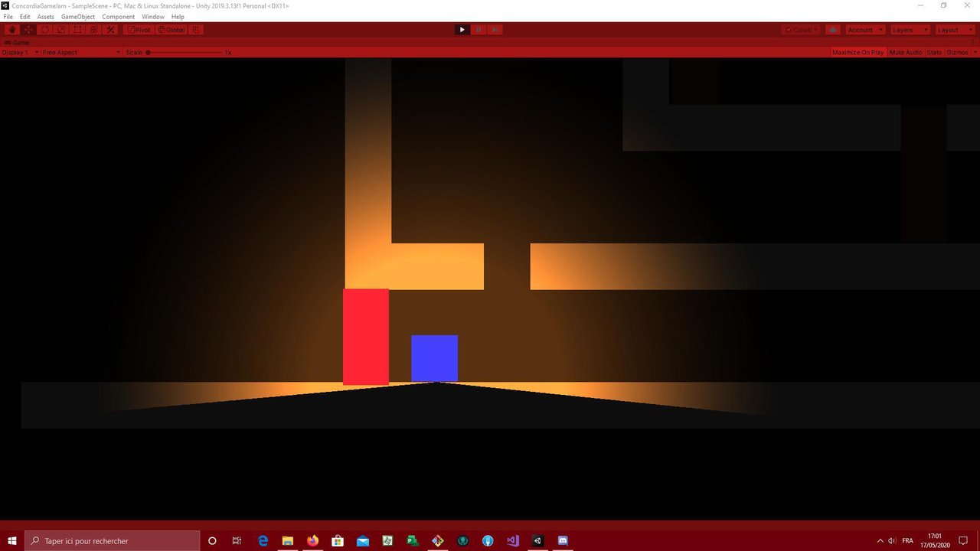Viewport: 980px width, 551px height.
Task: Click the Taper ici pour rechercher box
Action: [x=113, y=540]
